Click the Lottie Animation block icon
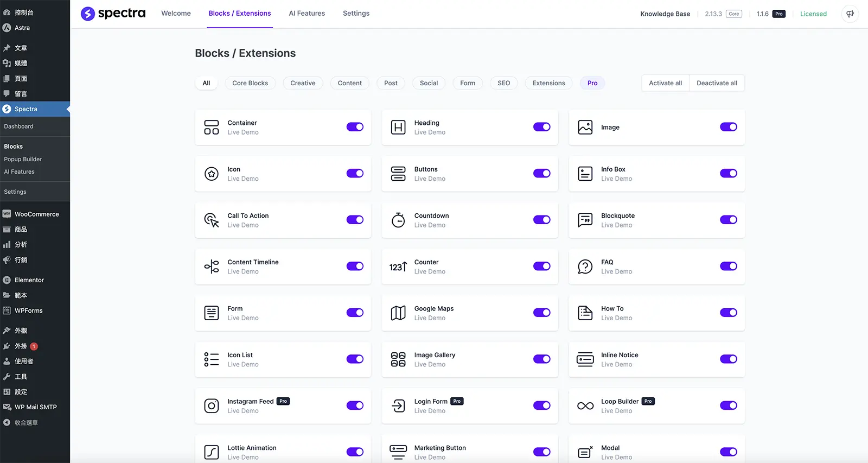This screenshot has width=868, height=463. [x=212, y=452]
